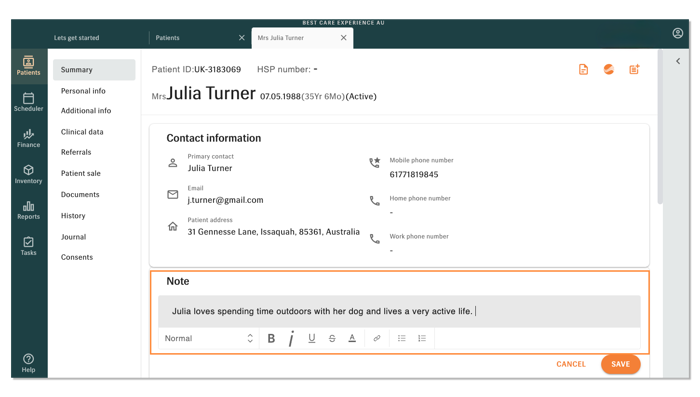The width and height of the screenshot is (700, 397).
Task: Click the main vertical scrollbar
Action: [660, 128]
